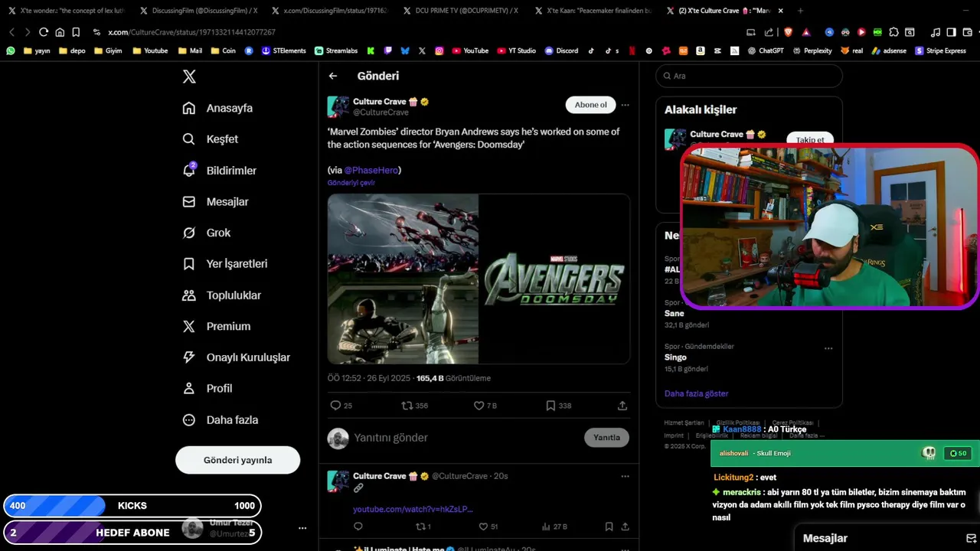Switch to DiscussingFilm tab
The image size is (980, 551).
(x=198, y=11)
